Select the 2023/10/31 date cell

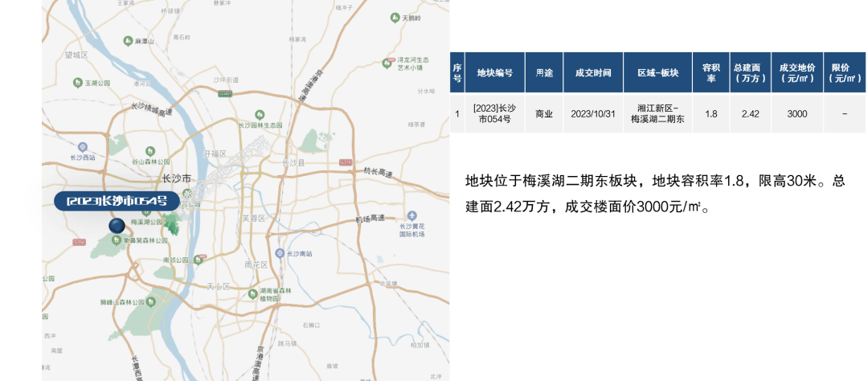click(592, 113)
